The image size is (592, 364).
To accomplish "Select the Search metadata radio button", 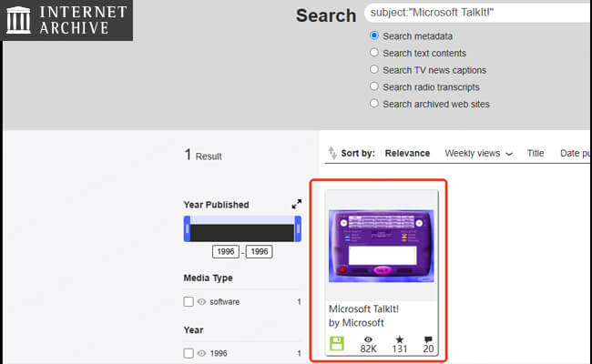I will [x=374, y=35].
